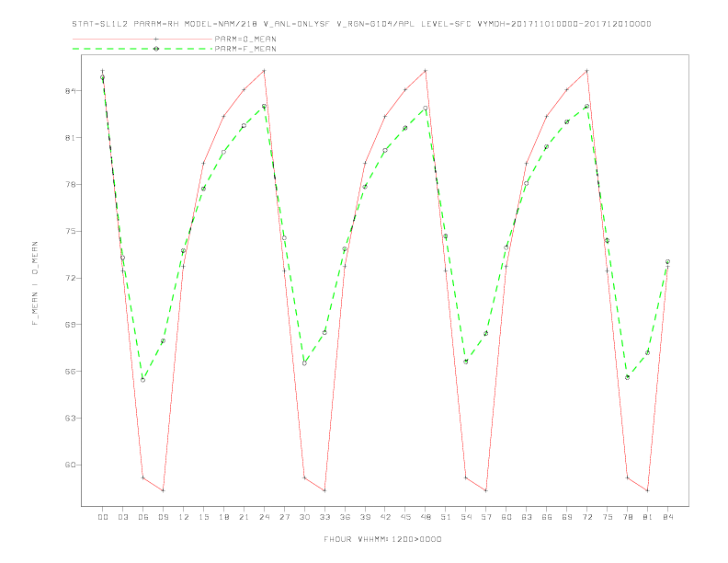The height and width of the screenshot is (563, 728).
Task: Click x-axis forecast hour label 24
Action: click(x=264, y=517)
